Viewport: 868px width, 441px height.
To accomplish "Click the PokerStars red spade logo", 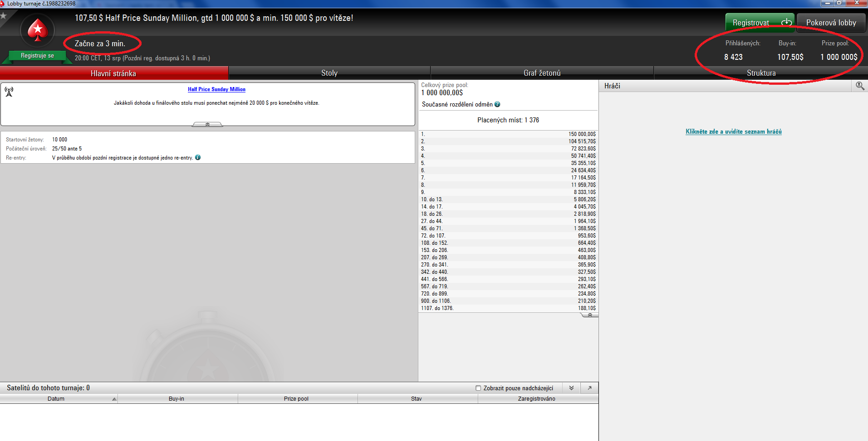I will pos(38,30).
